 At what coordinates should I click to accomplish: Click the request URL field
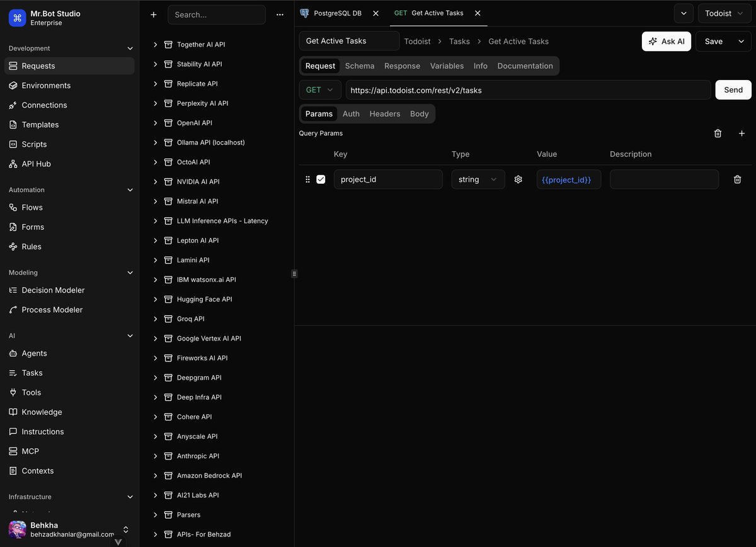(x=528, y=90)
